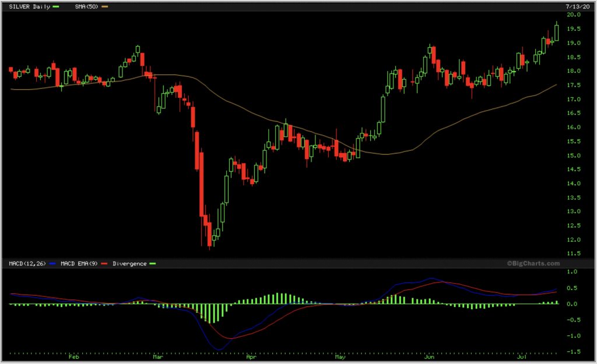This screenshot has height=364, width=597.
Task: Click the Divergence legend label
Action: coord(129,264)
